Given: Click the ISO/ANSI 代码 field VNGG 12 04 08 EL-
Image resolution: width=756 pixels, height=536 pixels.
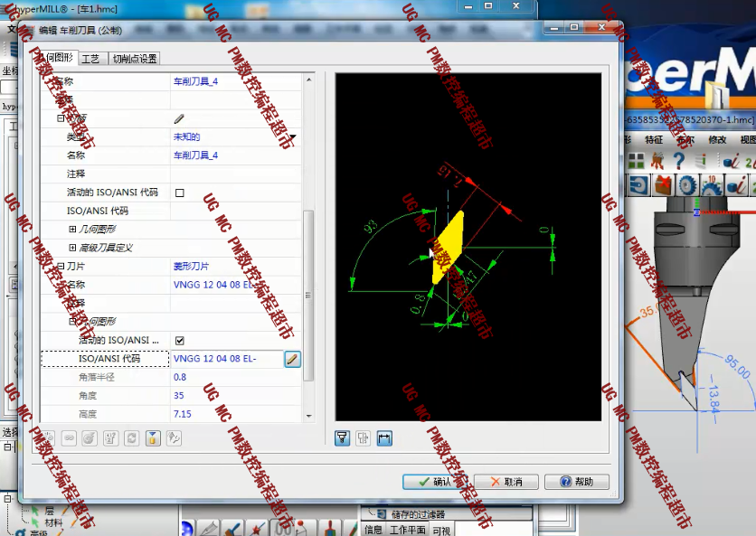Looking at the screenshot, I should [x=227, y=359].
